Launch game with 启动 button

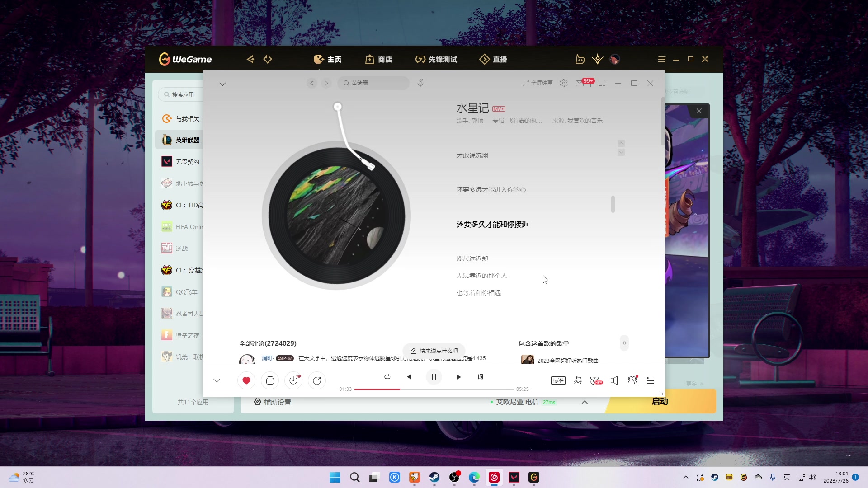pyautogui.click(x=660, y=401)
